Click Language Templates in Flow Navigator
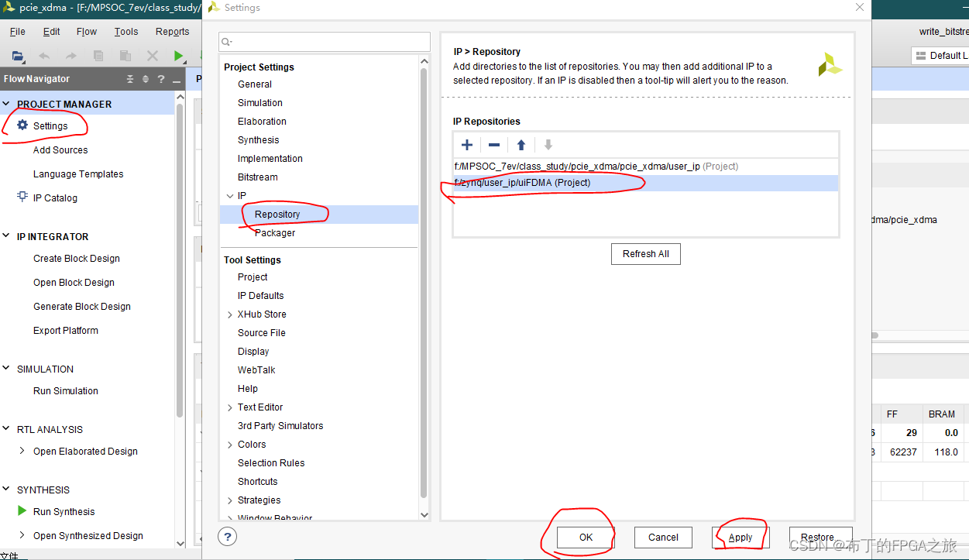The image size is (969, 560). pyautogui.click(x=78, y=174)
